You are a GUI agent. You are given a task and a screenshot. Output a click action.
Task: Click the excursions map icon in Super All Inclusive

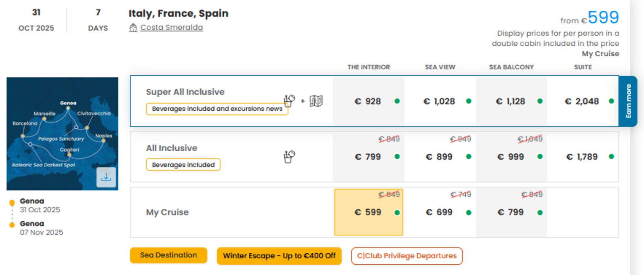point(316,101)
